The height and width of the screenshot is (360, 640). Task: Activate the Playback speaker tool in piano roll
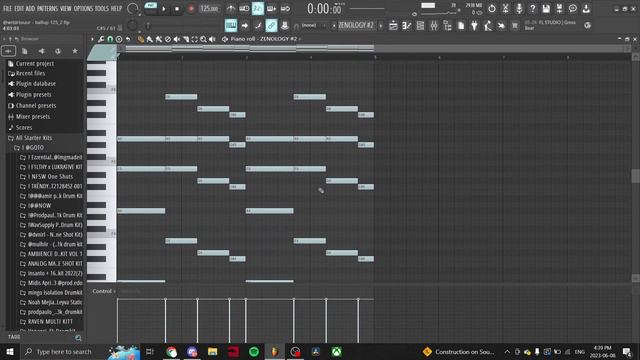(212, 39)
